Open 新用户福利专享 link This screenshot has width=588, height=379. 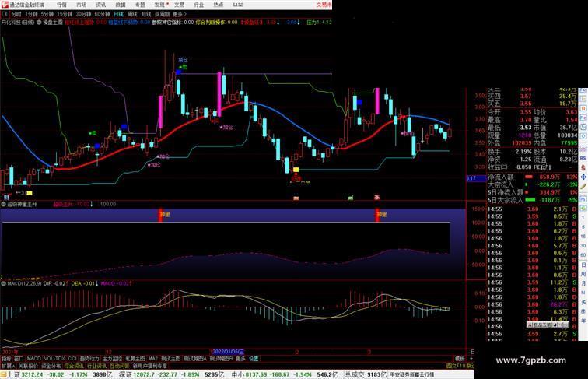click(150, 366)
